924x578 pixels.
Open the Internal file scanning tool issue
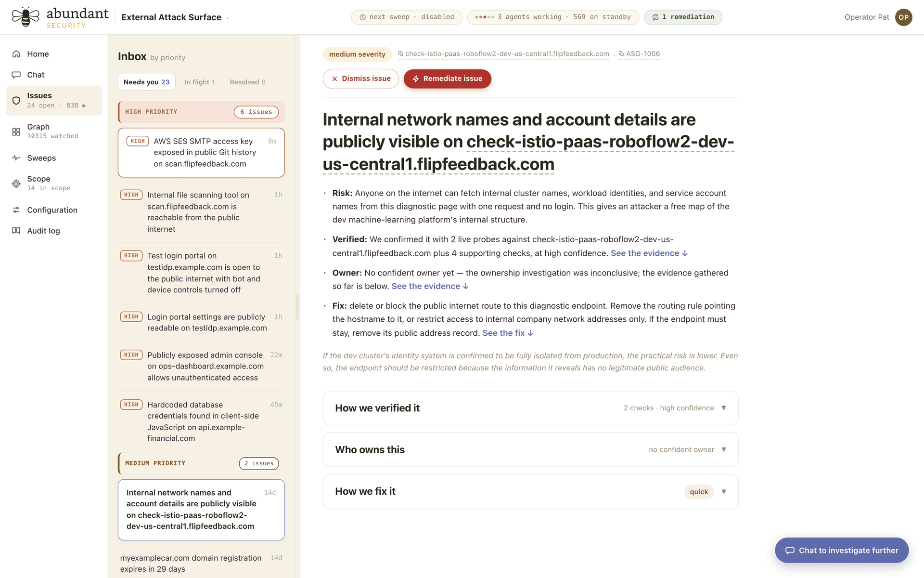(201, 212)
